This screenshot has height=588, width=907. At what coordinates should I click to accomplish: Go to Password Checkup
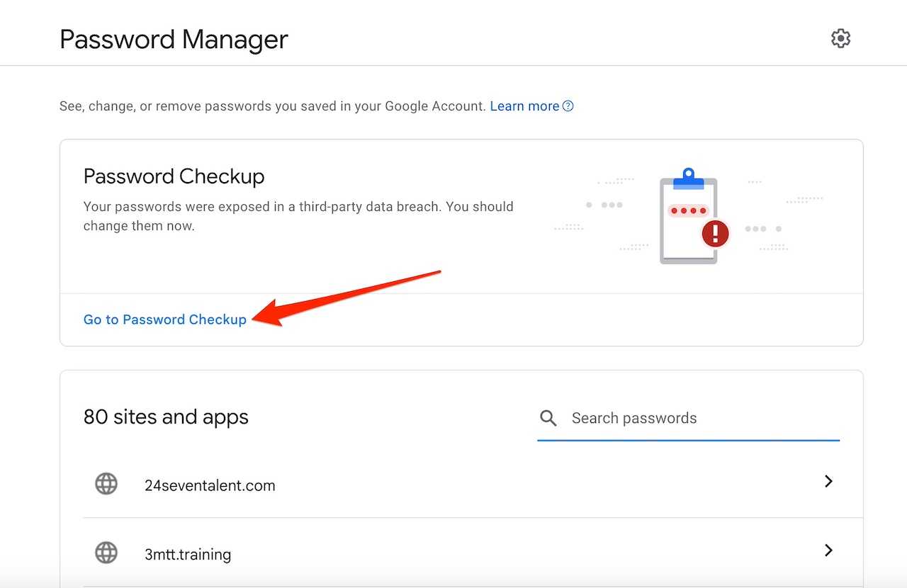165,320
